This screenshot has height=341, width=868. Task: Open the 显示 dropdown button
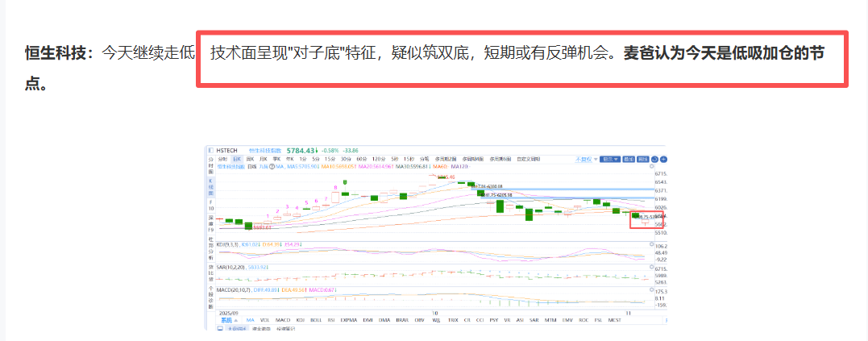610,160
